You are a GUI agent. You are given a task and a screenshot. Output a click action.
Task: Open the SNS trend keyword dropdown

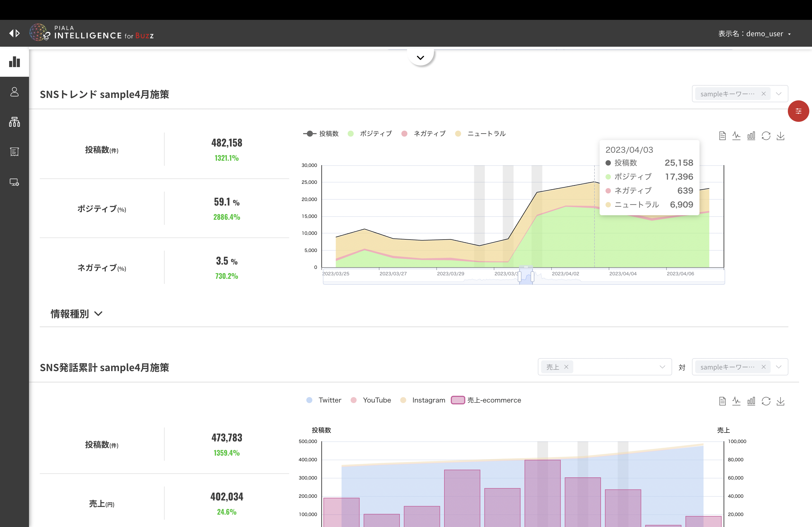click(x=778, y=94)
